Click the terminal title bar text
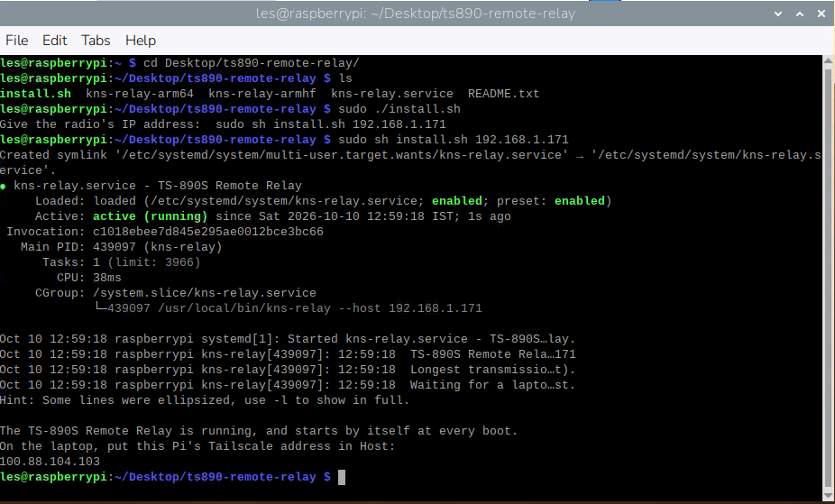The image size is (835, 504). point(416,14)
